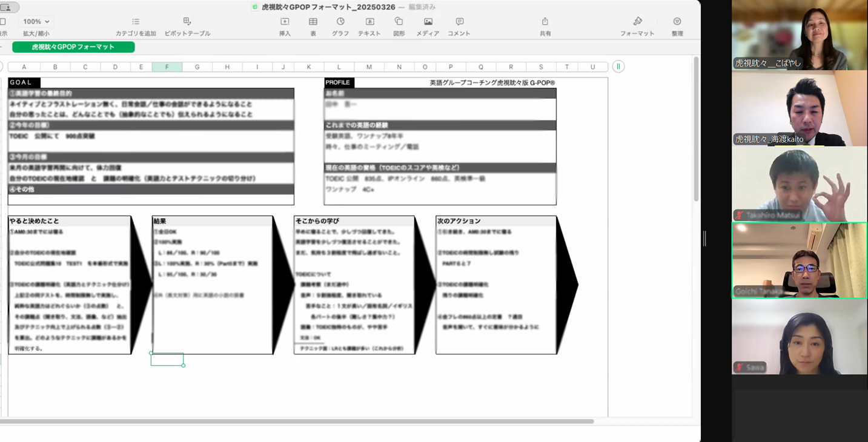868x442 pixels.
Task: Click the Chart (グラフ) toolbar icon
Action: [x=340, y=22]
